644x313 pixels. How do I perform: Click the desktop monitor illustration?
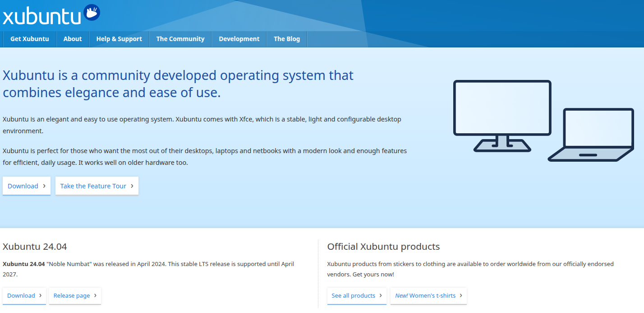click(x=502, y=115)
